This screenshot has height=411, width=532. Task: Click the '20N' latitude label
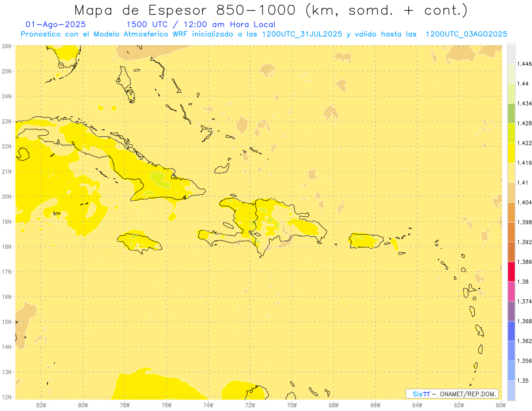pos(7,196)
